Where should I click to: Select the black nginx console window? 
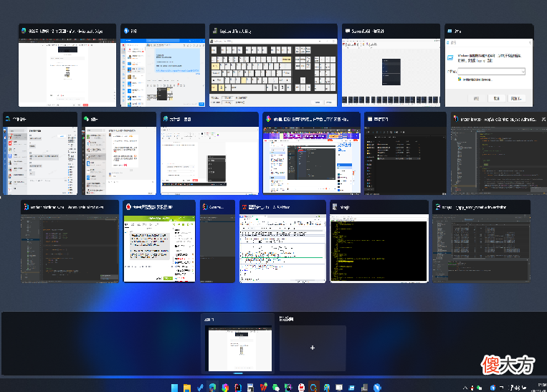pyautogui.click(x=379, y=242)
